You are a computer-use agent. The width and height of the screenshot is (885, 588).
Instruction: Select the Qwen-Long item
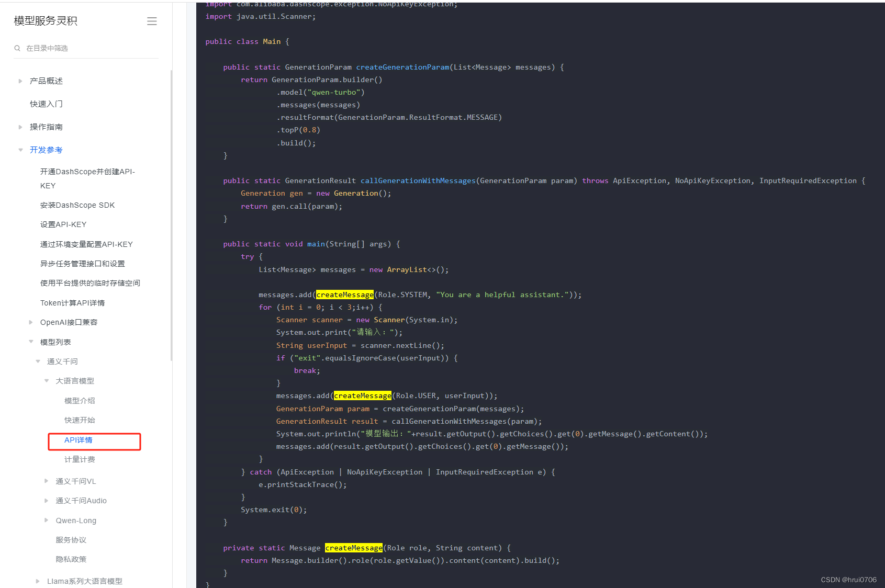76,521
